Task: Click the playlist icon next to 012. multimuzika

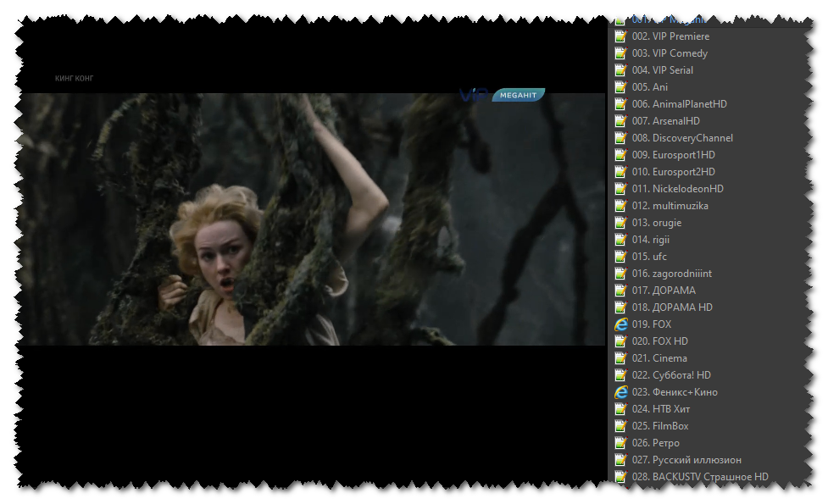Action: (621, 206)
